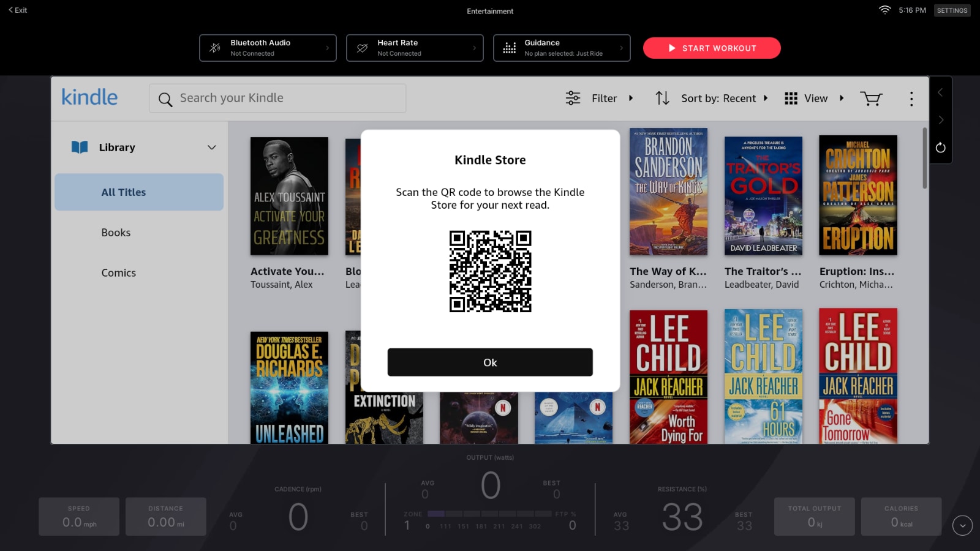The width and height of the screenshot is (980, 551).
Task: Click the reload icon on side panel
Action: [x=941, y=148]
